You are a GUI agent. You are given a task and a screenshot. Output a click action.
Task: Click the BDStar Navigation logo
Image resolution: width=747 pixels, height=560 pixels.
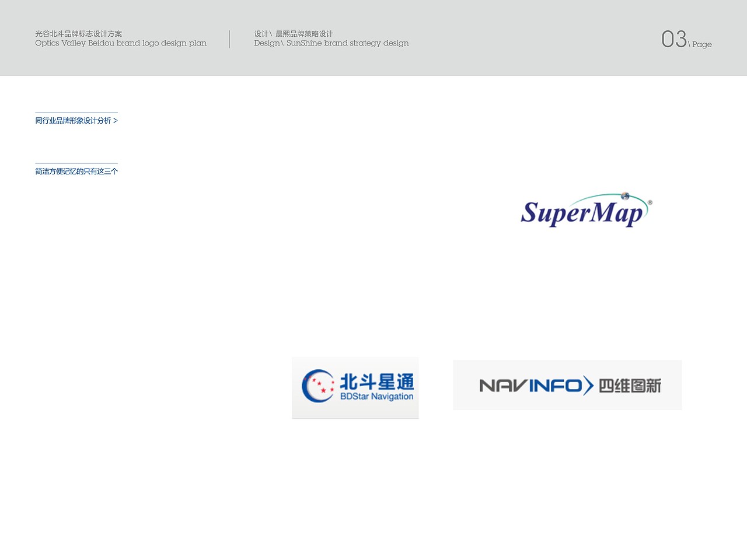[355, 387]
